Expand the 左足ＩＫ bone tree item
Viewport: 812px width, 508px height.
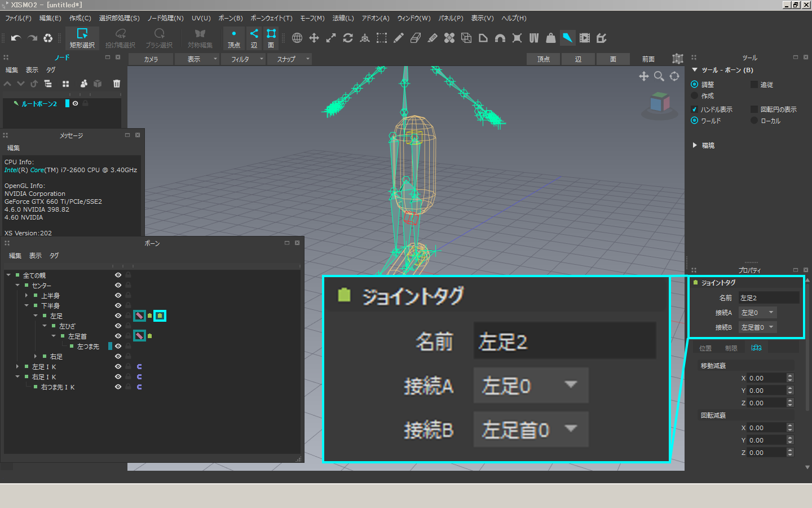pos(17,366)
